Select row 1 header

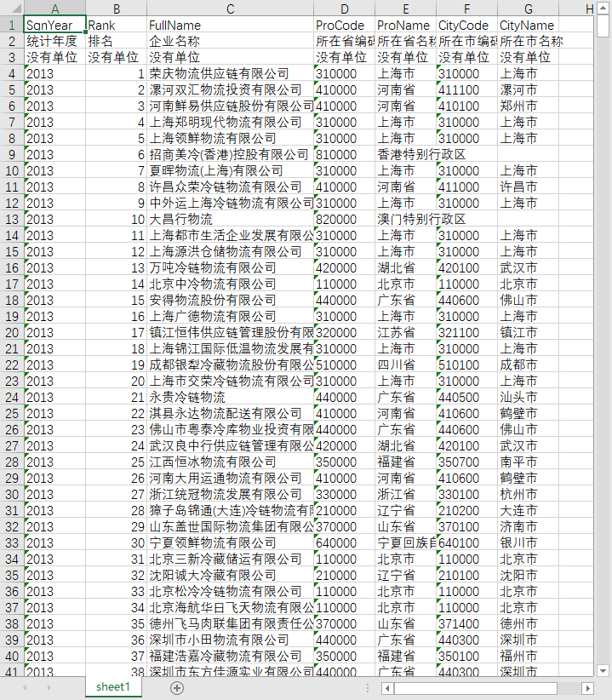point(12,25)
